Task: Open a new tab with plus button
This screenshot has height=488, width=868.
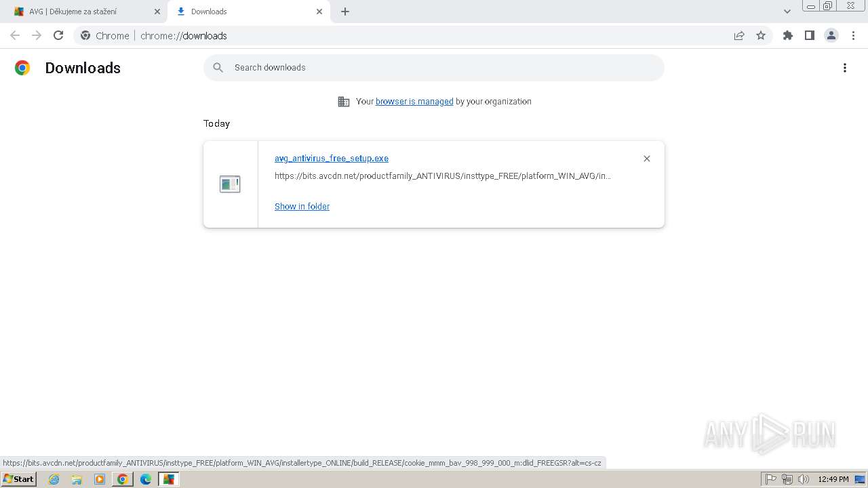Action: [345, 12]
